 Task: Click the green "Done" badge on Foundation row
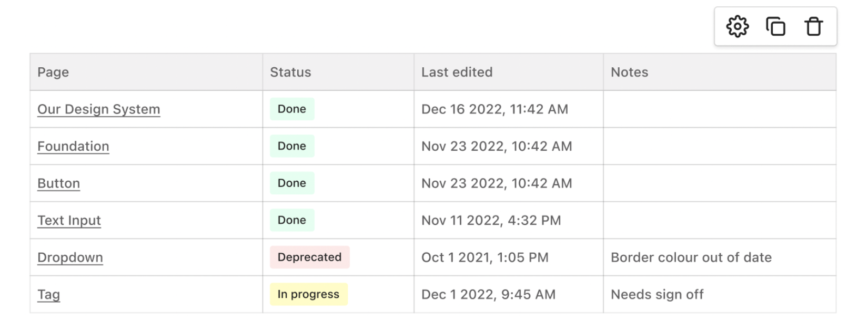(x=292, y=146)
